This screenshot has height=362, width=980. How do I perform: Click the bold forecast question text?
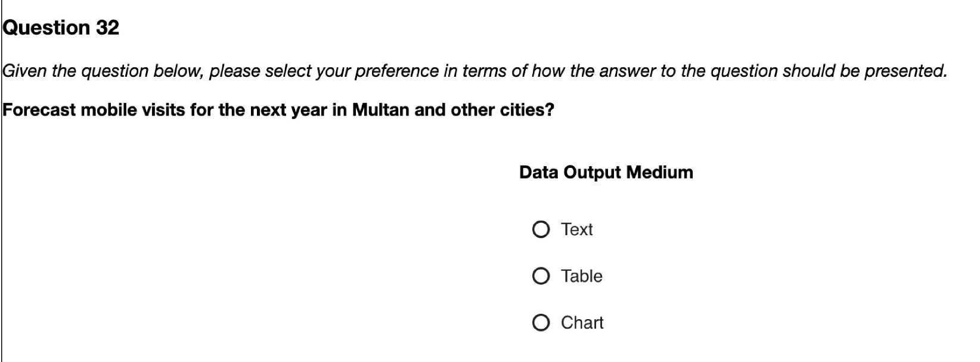coord(278,110)
